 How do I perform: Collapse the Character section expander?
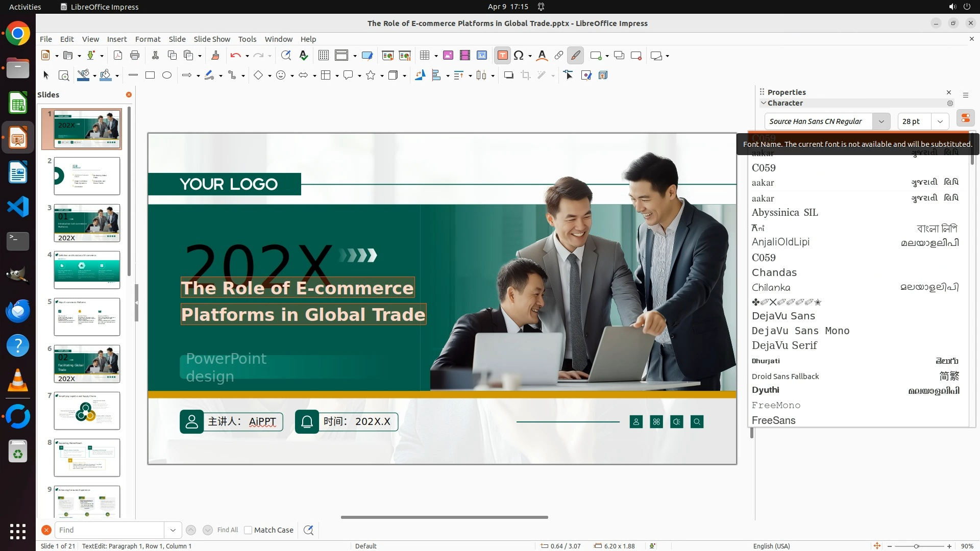click(x=764, y=103)
